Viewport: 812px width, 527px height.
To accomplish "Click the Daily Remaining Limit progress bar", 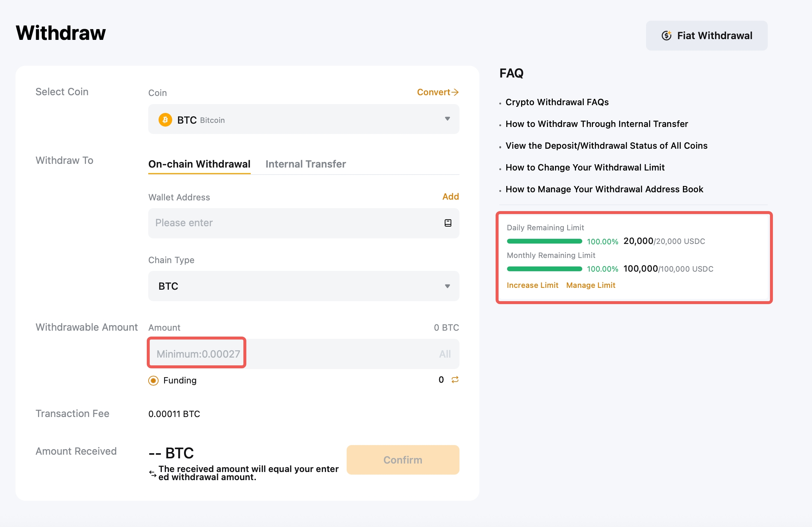I will pyautogui.click(x=544, y=241).
